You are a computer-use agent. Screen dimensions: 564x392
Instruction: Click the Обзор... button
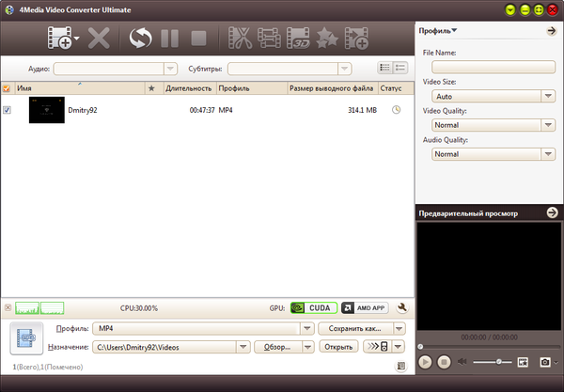(x=277, y=347)
